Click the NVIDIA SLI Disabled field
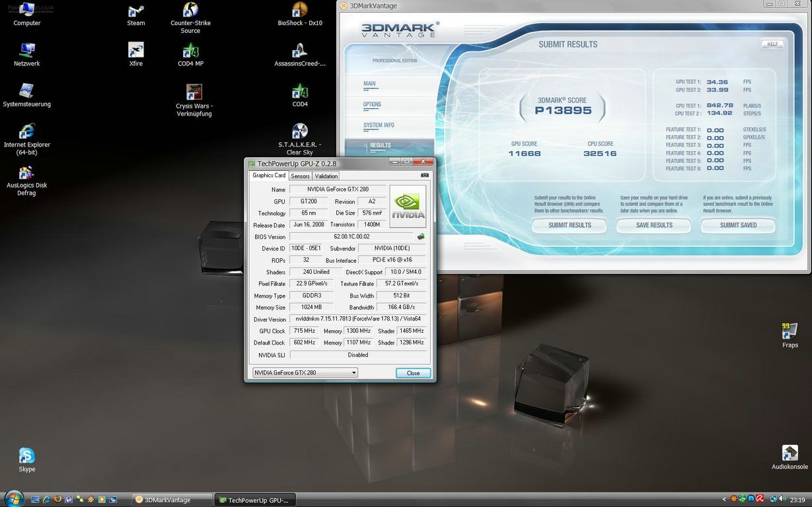 pyautogui.click(x=358, y=355)
